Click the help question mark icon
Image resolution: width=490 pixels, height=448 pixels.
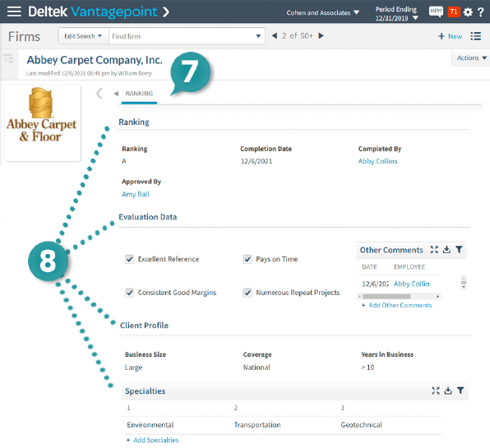point(481,12)
